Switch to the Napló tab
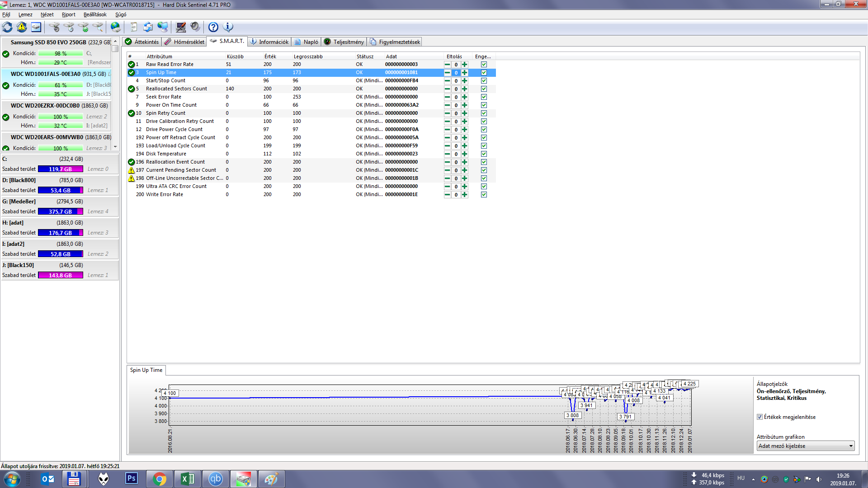The height and width of the screenshot is (488, 868). pyautogui.click(x=307, y=42)
